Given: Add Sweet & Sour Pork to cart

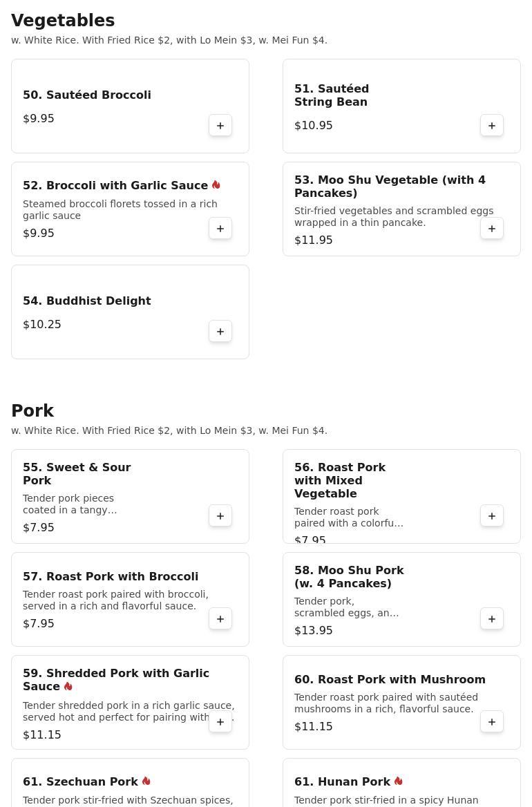Looking at the screenshot, I should [x=220, y=516].
